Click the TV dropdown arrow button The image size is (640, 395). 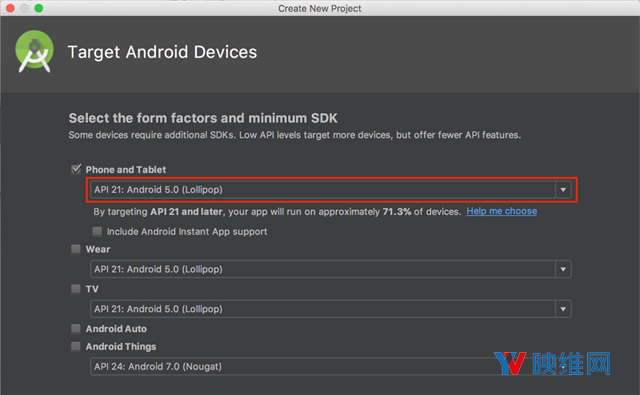(x=563, y=309)
